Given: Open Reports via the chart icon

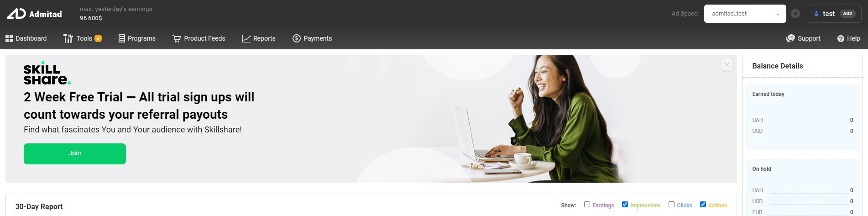Looking at the screenshot, I should click(246, 38).
